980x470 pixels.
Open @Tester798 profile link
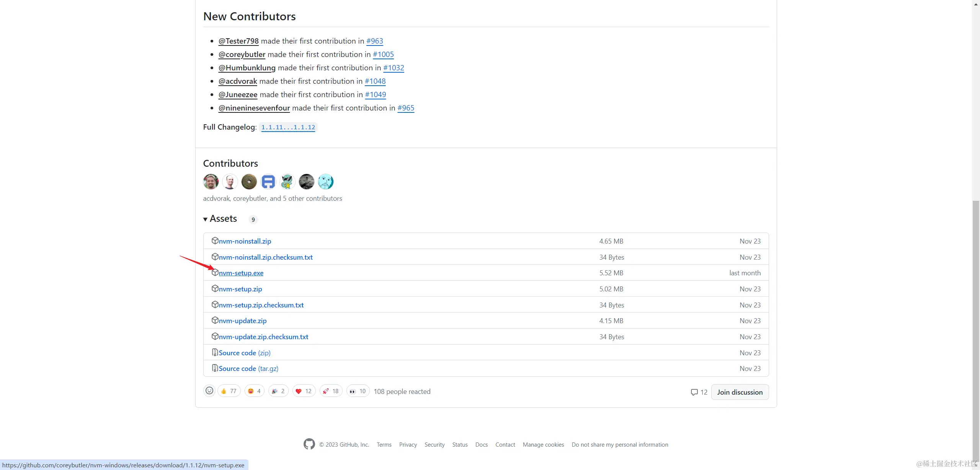pos(238,41)
